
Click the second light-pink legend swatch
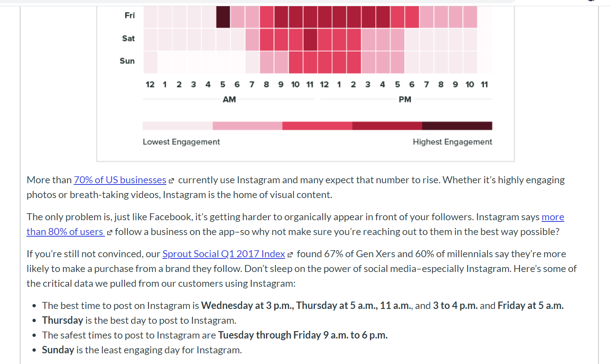pos(247,126)
